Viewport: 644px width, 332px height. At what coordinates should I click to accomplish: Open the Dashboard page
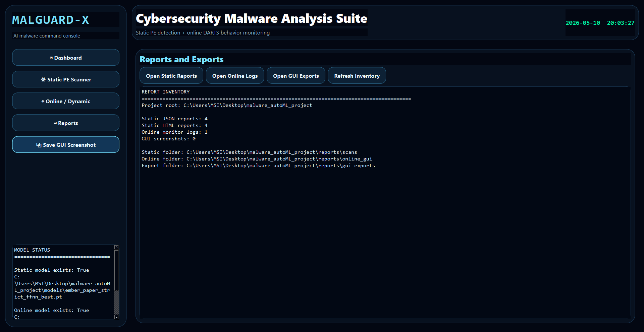coord(66,58)
